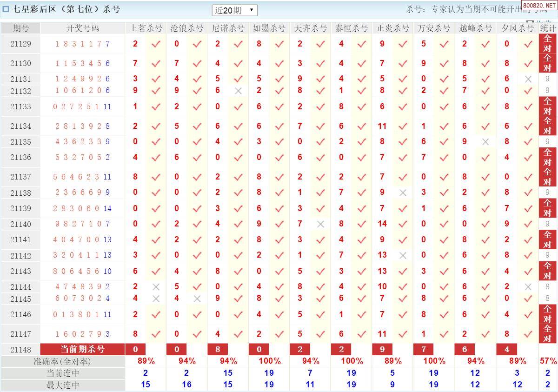Image resolution: width=558 pixels, height=392 pixels.
Task: Click the 正炎杀号 column header
Action: tap(392, 28)
